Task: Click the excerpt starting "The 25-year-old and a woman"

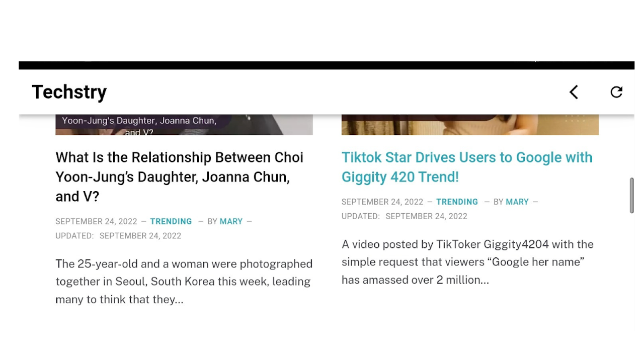Action: pos(184,282)
